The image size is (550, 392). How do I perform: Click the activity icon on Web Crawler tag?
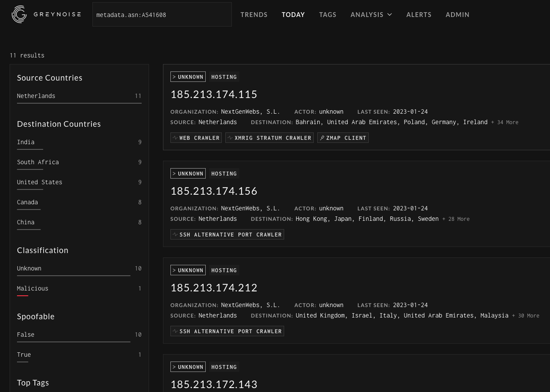[x=175, y=138]
